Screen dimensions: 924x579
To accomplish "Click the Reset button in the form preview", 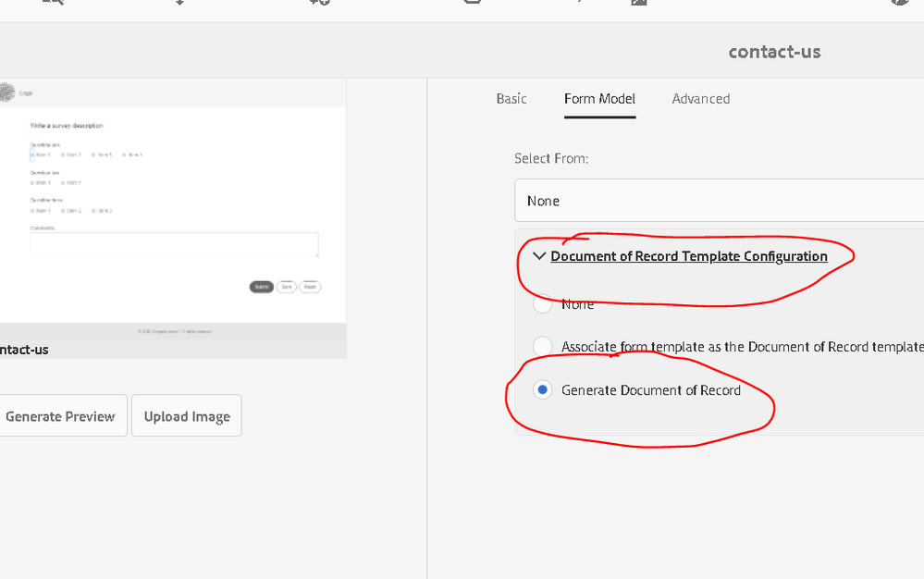I will click(x=310, y=287).
